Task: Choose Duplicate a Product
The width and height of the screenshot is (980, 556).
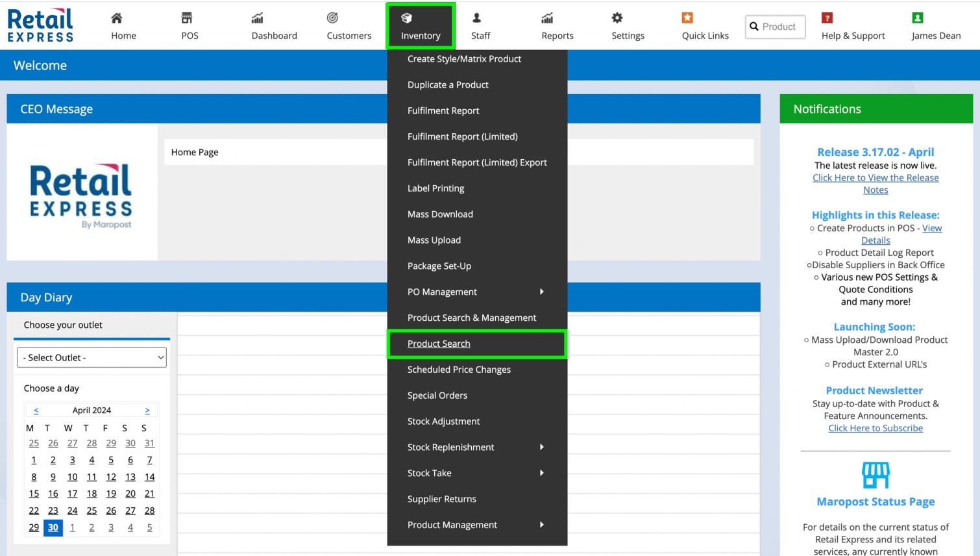Action: (x=448, y=85)
